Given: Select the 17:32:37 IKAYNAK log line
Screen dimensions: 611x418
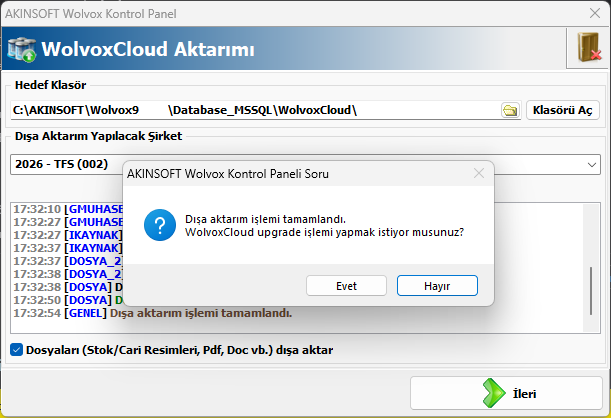Looking at the screenshot, I should (68, 248).
